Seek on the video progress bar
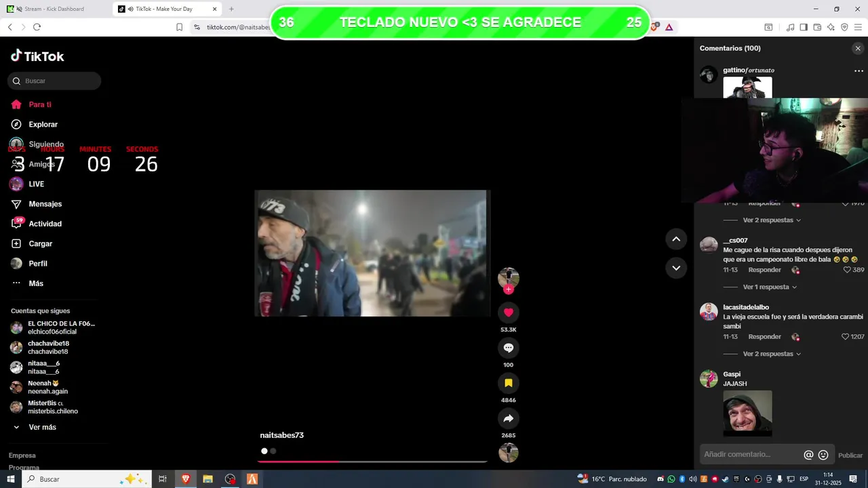This screenshot has width=868, height=488. coord(372,462)
